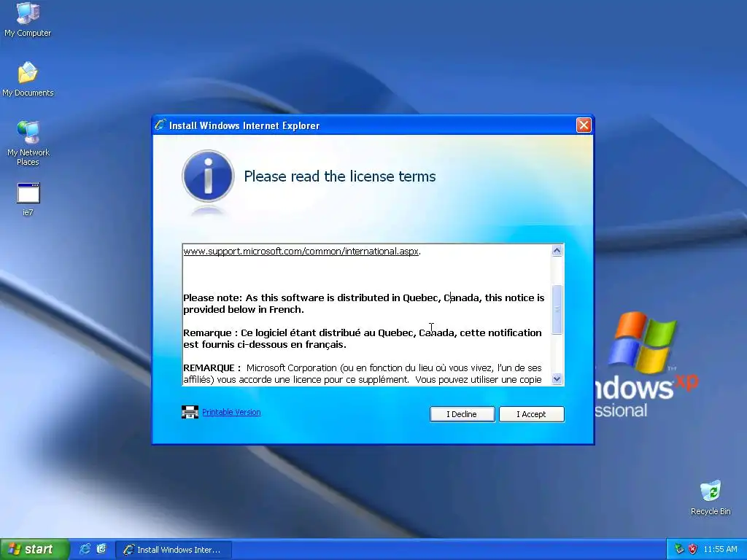Click the second Quick Launch icon
This screenshot has height=560, width=747.
[x=101, y=549]
